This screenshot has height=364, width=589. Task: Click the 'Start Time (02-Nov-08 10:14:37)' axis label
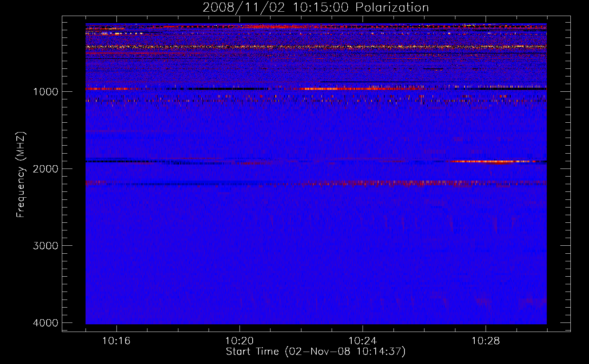(316, 352)
